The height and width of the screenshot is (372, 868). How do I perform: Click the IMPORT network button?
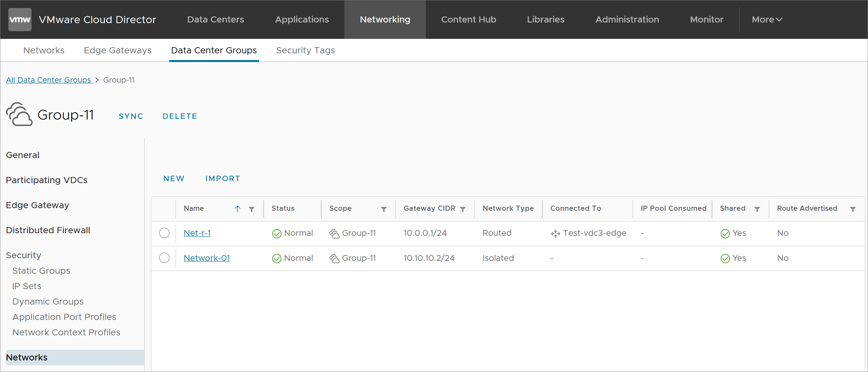(x=223, y=178)
